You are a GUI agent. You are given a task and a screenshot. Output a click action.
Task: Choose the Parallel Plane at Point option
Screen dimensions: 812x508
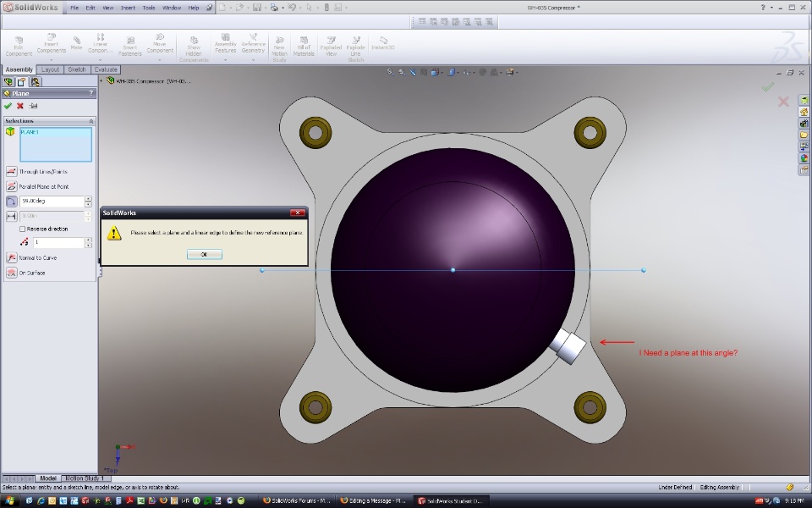[12, 186]
